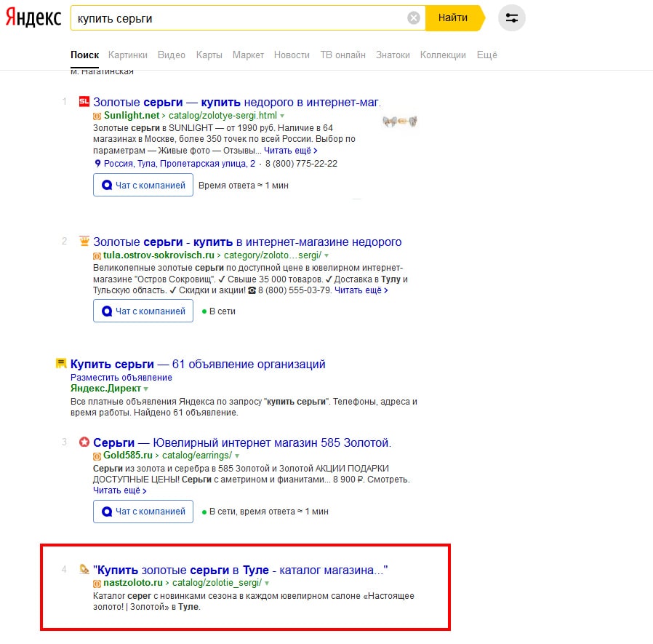Open Sunlight result Золотые серьги title

point(237,102)
